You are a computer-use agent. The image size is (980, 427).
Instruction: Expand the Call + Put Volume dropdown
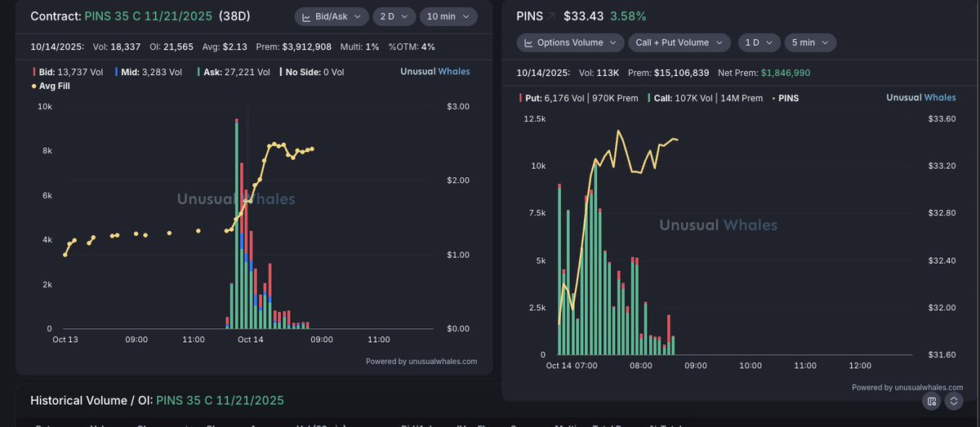click(x=679, y=42)
